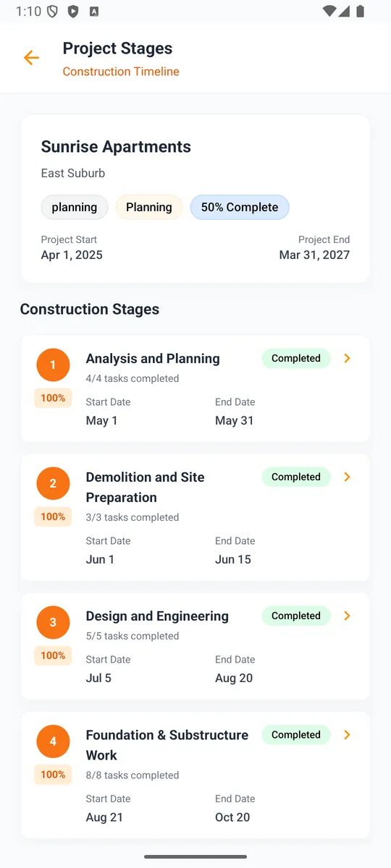Tap Completed badge on Foundation & Substructure
The image size is (391, 868).
(296, 734)
